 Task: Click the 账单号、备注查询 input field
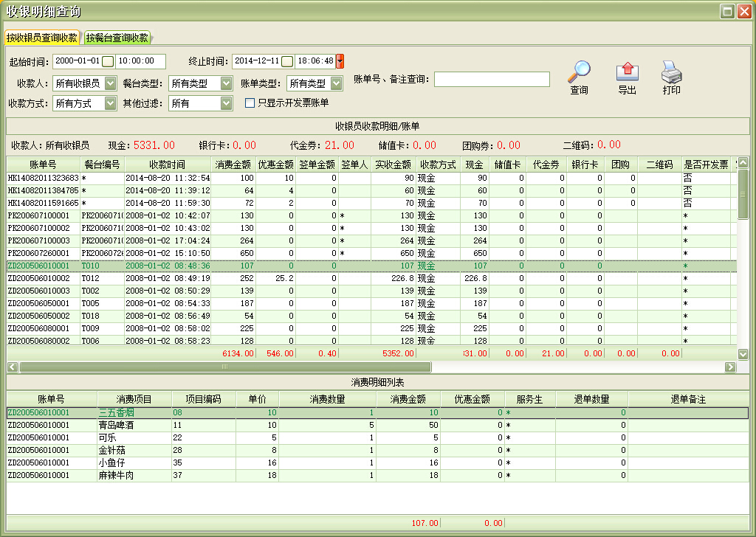pos(492,79)
